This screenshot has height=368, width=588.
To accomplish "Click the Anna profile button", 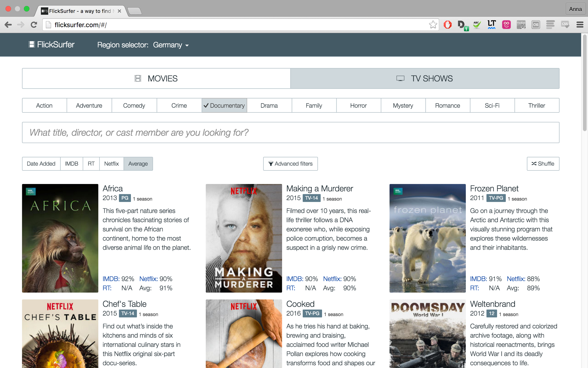I will (x=575, y=9).
